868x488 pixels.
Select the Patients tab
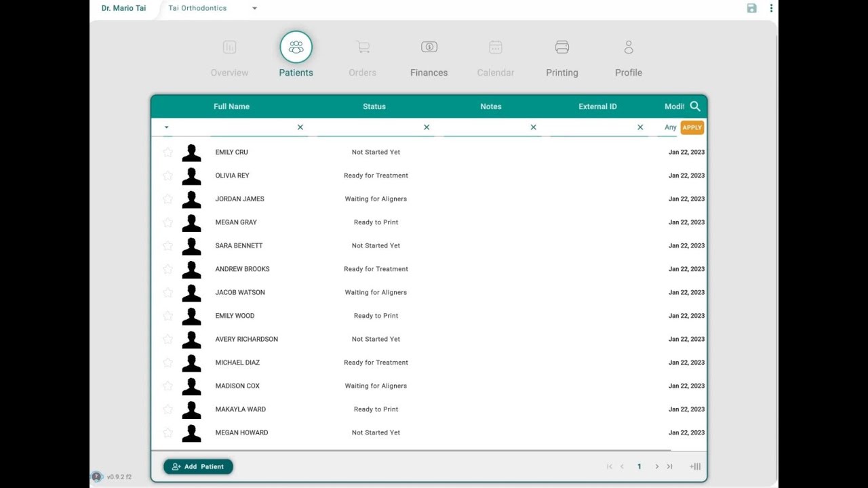coord(296,55)
